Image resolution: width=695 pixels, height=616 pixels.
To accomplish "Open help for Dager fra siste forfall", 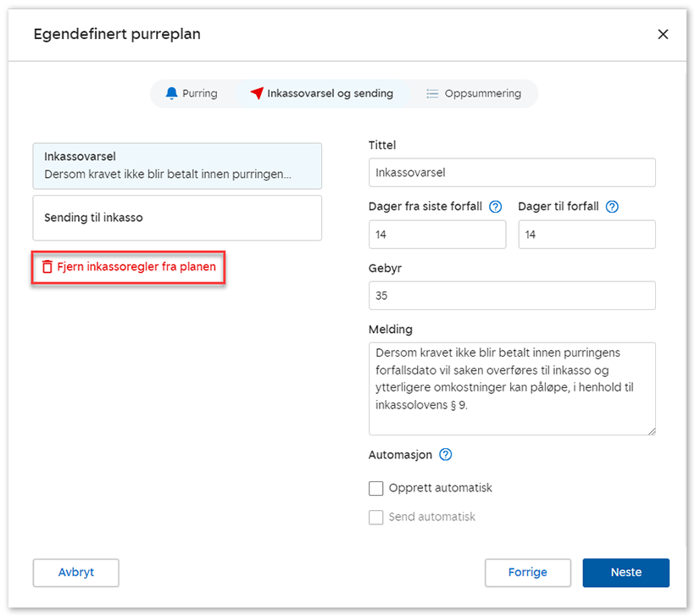I will tap(496, 207).
